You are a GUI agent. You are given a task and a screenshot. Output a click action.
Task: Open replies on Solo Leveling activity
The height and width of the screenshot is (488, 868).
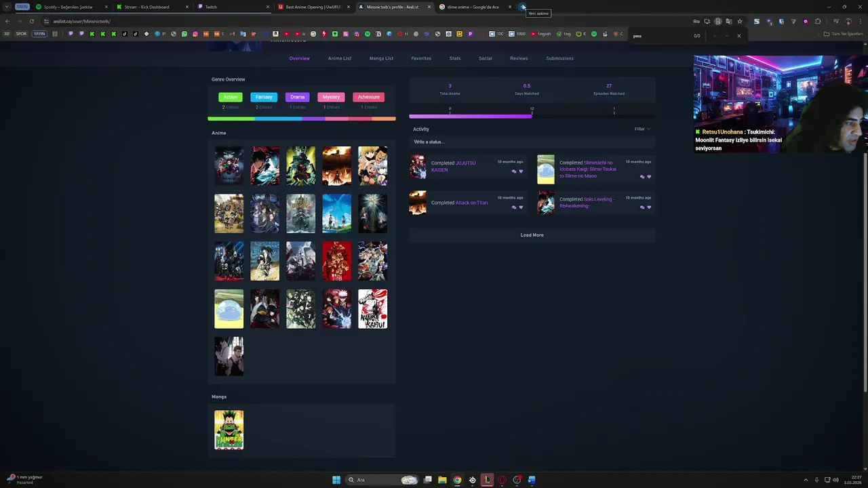click(642, 207)
